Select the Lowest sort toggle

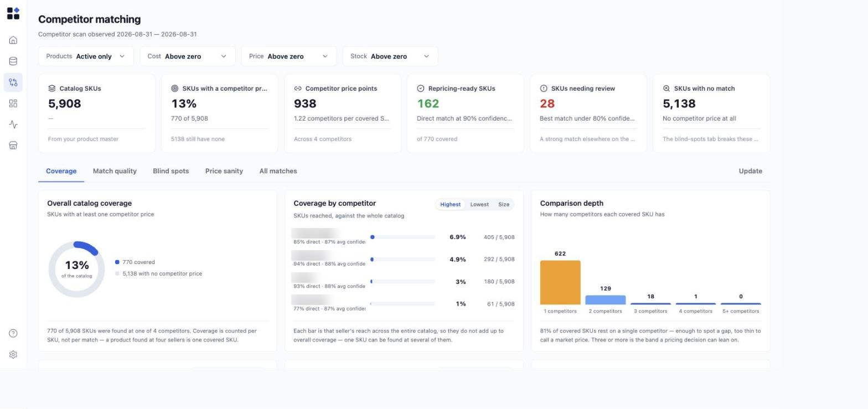(479, 204)
